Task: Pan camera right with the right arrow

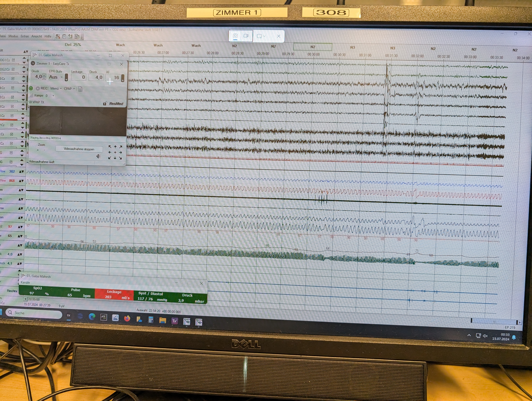Action: click(x=121, y=152)
